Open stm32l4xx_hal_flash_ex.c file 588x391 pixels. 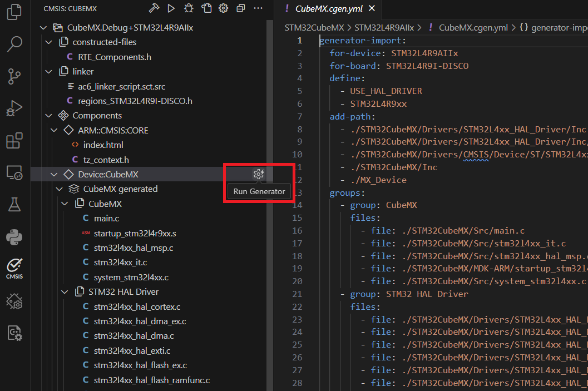tap(140, 365)
